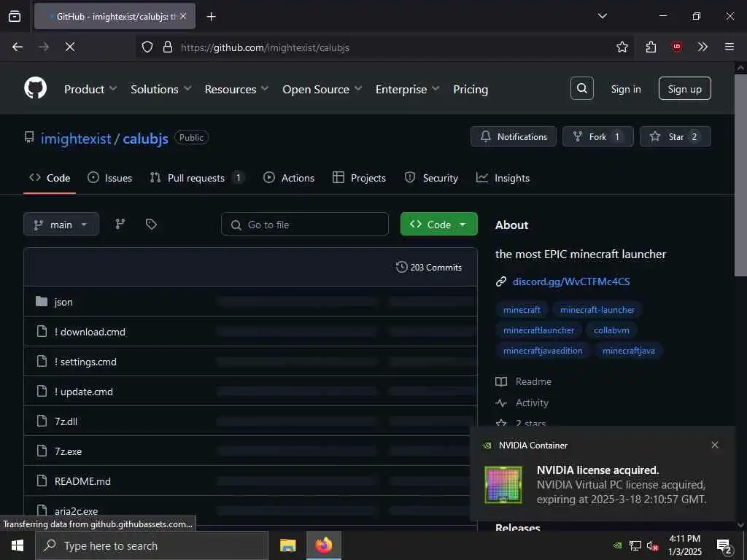Star the calubjs repository
Viewport: 747px width, 560px height.
pyautogui.click(x=675, y=136)
